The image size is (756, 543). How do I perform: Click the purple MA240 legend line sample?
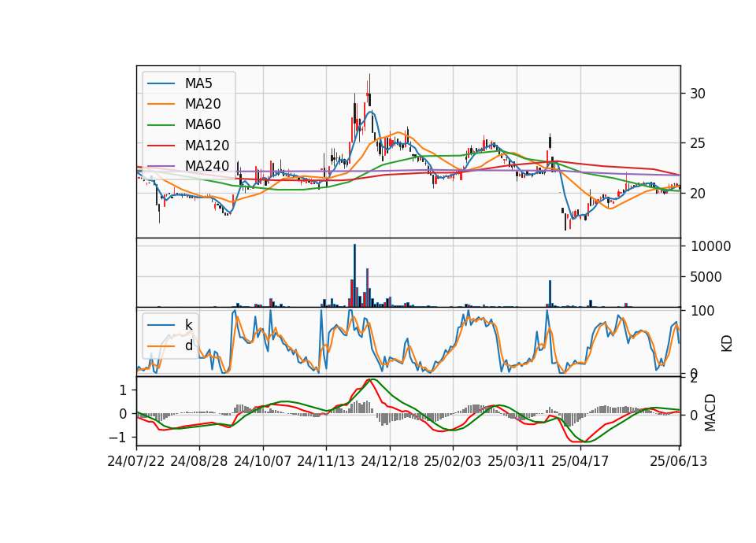click(161, 166)
